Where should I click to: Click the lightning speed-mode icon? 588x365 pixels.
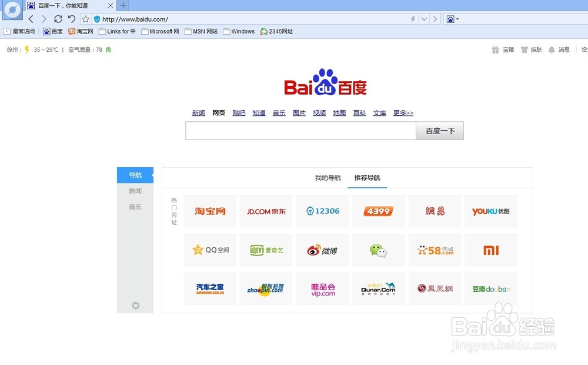[413, 19]
